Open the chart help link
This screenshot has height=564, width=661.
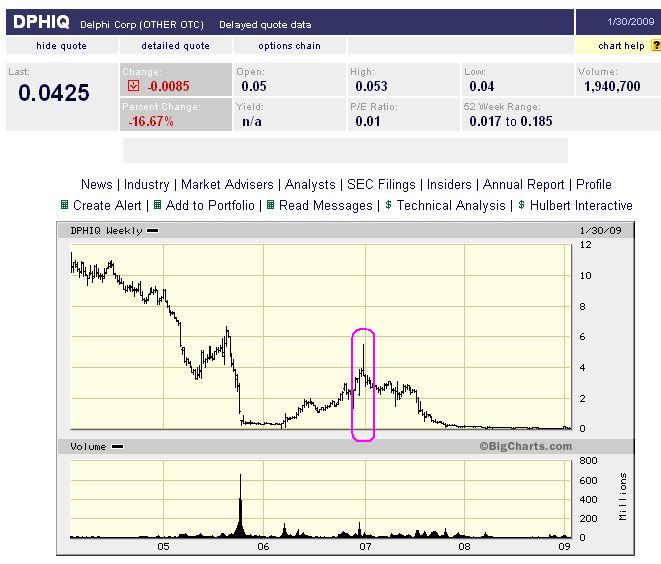coord(621,46)
